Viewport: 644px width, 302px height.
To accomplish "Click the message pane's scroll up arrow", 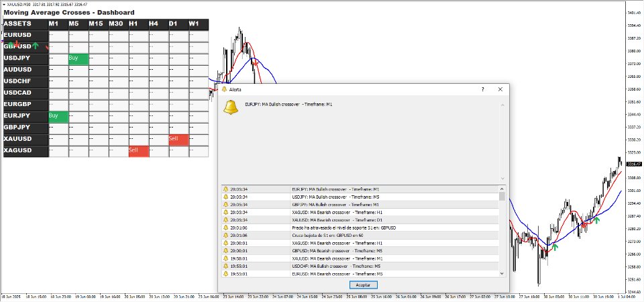I will [x=502, y=105].
